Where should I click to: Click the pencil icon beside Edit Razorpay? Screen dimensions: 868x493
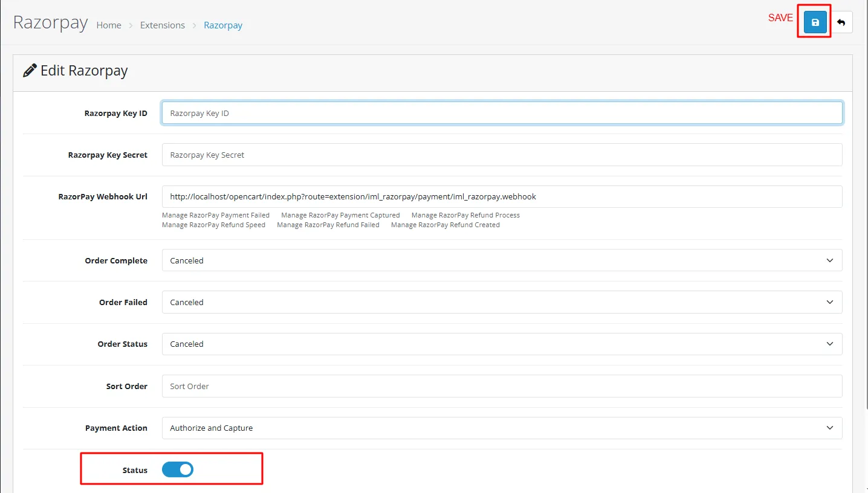coord(30,71)
